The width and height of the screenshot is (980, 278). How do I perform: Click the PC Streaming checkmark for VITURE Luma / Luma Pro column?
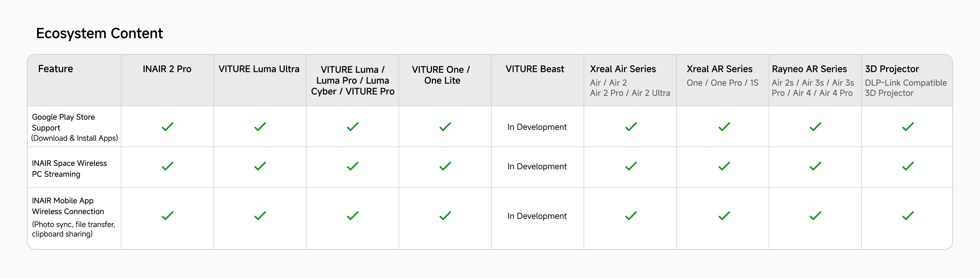tap(353, 166)
